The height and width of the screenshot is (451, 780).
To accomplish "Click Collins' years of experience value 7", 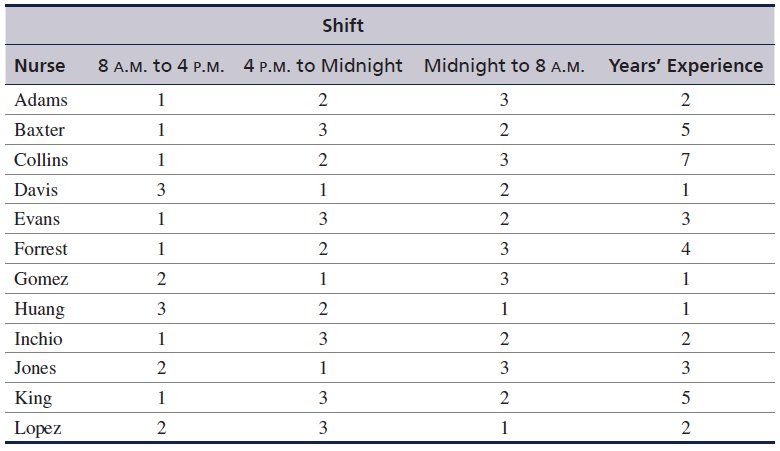I will pyautogui.click(x=685, y=160).
